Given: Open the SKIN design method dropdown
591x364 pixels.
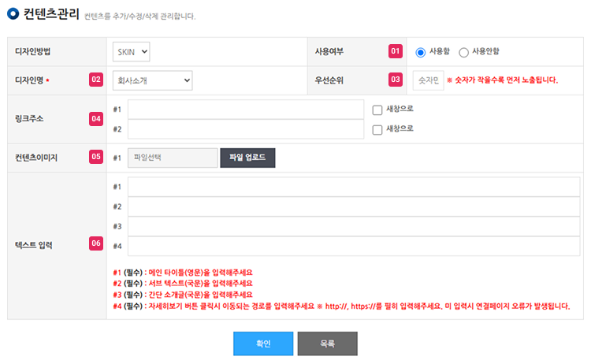Looking at the screenshot, I should point(131,52).
